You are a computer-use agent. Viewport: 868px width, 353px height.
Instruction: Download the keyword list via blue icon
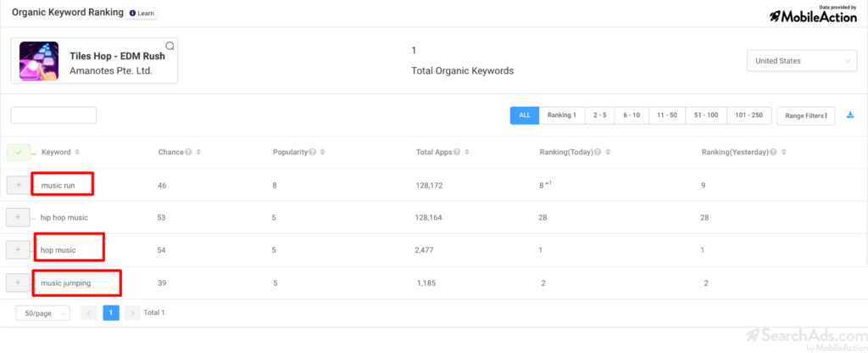point(850,115)
